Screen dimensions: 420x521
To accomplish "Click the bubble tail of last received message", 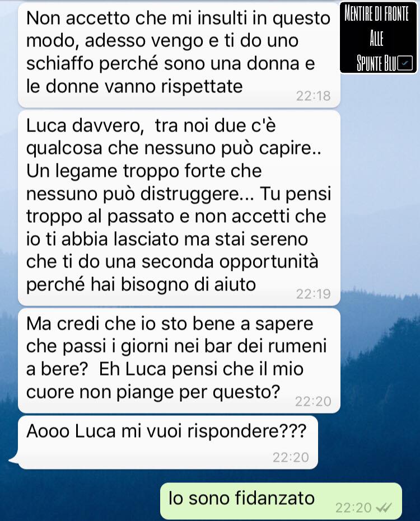I will [13, 459].
